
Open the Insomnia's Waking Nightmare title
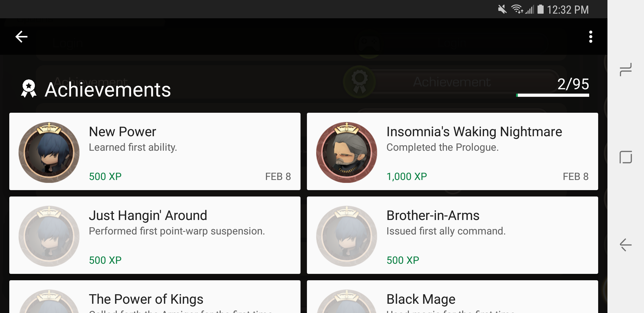(x=474, y=132)
